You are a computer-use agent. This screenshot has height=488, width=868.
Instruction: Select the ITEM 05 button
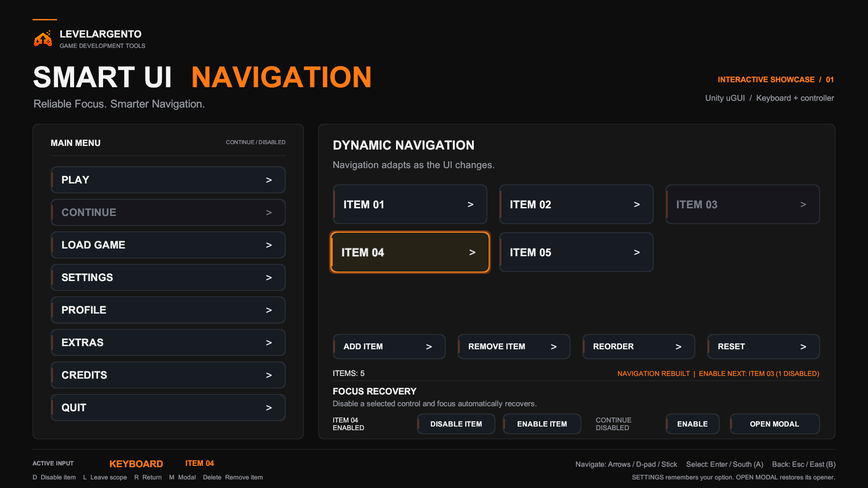point(576,252)
